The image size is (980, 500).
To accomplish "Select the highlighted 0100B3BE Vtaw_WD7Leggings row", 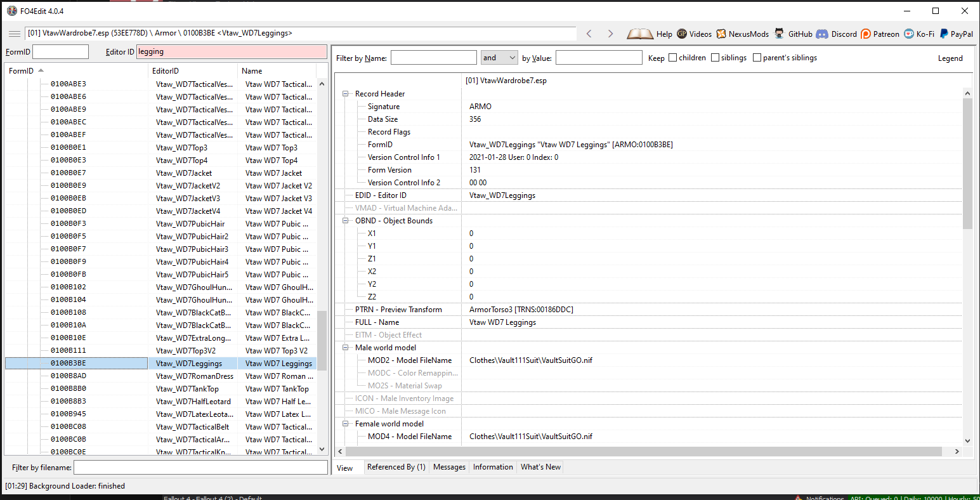I will click(160, 364).
